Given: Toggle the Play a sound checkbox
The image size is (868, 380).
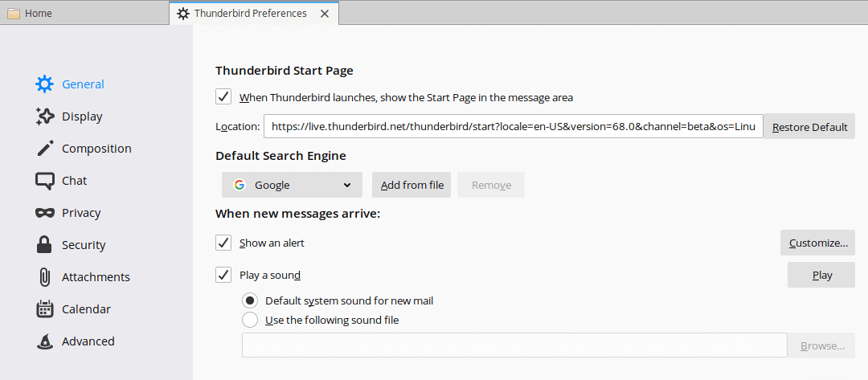Looking at the screenshot, I should coord(223,275).
